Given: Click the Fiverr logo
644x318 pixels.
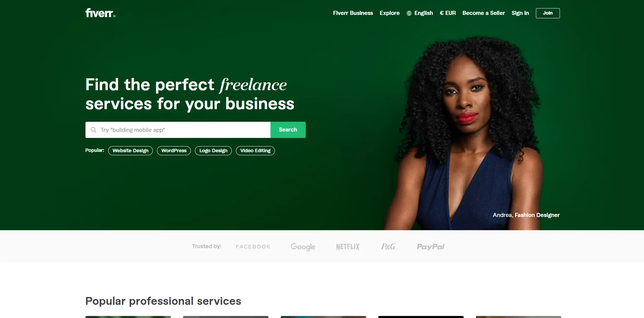Looking at the screenshot, I should pos(100,13).
